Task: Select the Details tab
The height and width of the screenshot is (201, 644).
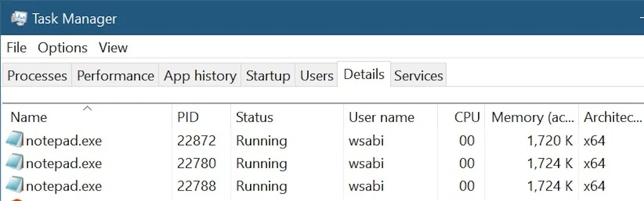Action: click(x=364, y=74)
